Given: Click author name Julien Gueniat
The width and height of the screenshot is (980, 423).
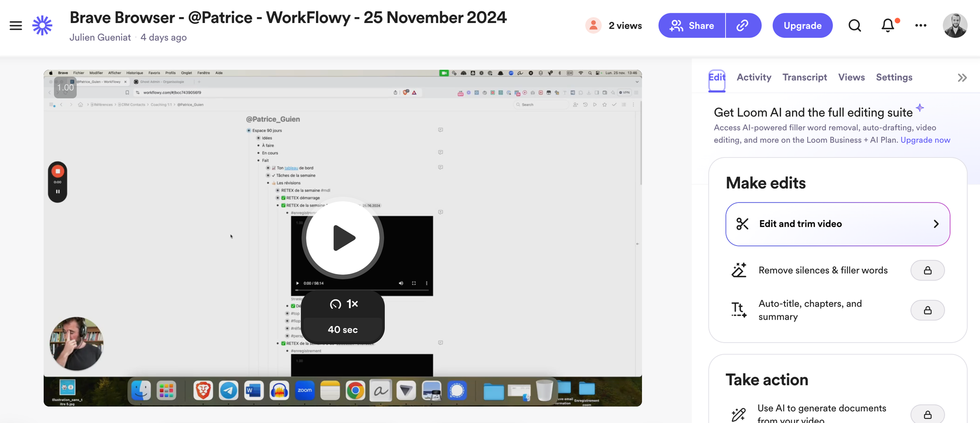Looking at the screenshot, I should [100, 38].
